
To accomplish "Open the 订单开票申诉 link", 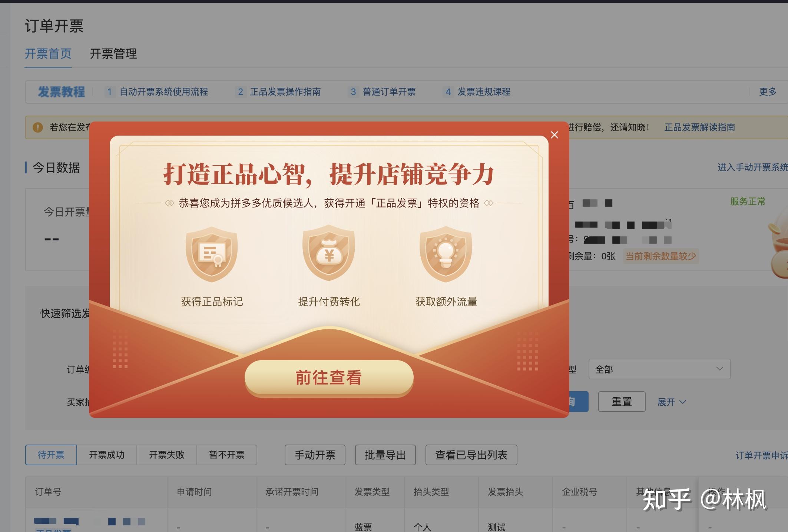I will point(762,455).
